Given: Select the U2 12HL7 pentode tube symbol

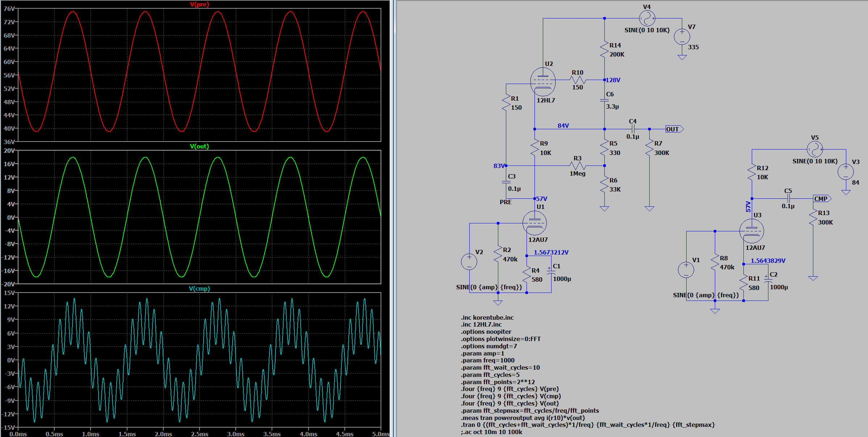Looking at the screenshot, I should [x=543, y=82].
